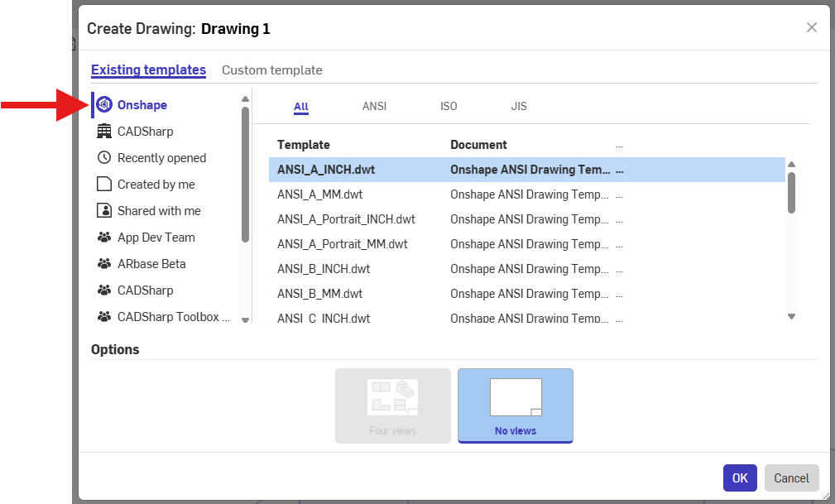Filter templates by JIS standard
Viewport: 835px width, 504px height.
519,106
